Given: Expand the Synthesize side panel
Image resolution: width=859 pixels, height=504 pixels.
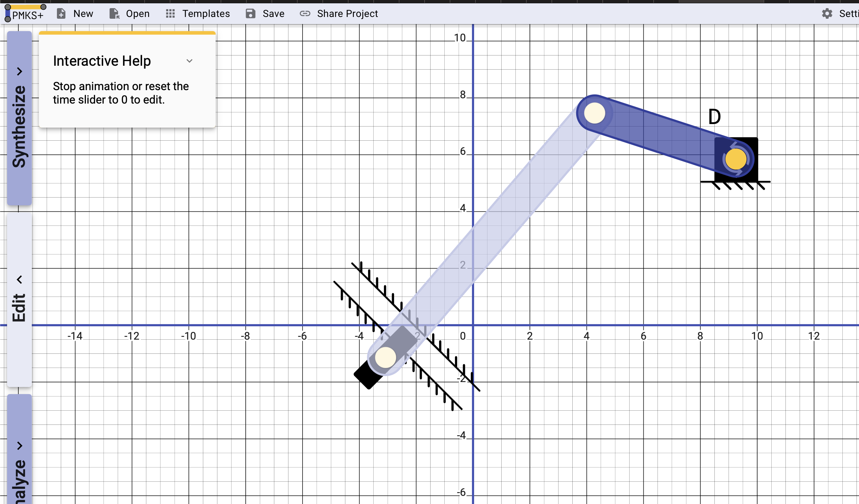Looking at the screenshot, I should 19,118.
